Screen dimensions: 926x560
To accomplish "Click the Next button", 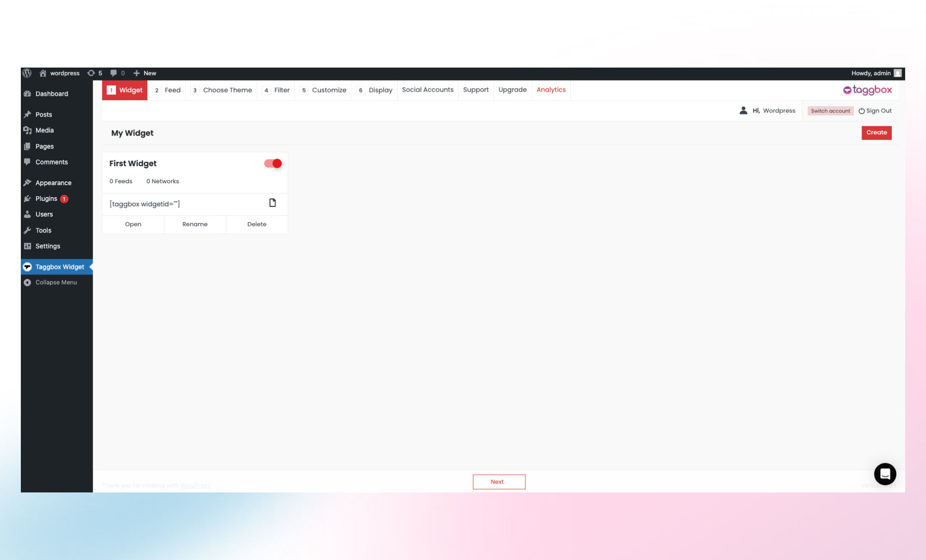I will tap(499, 481).
